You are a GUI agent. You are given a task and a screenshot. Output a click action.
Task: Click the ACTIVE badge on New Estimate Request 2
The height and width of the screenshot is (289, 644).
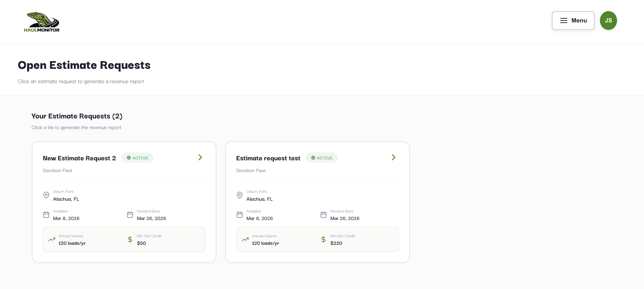click(x=137, y=158)
